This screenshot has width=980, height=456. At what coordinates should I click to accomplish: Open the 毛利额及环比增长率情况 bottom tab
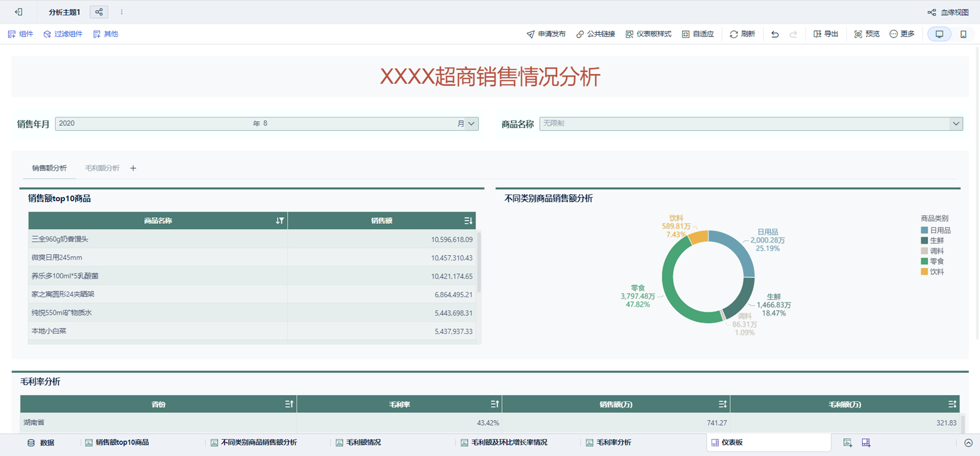pyautogui.click(x=504, y=443)
